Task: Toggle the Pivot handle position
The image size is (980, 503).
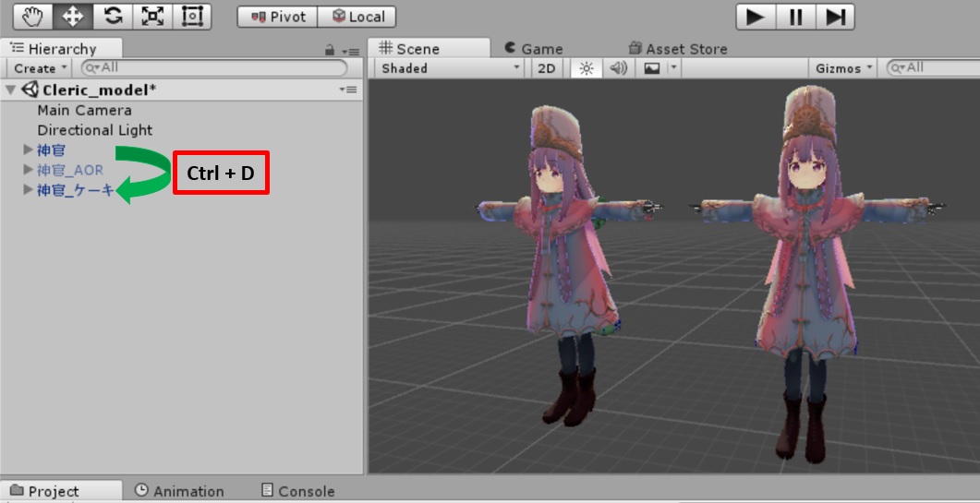Action: [x=278, y=17]
